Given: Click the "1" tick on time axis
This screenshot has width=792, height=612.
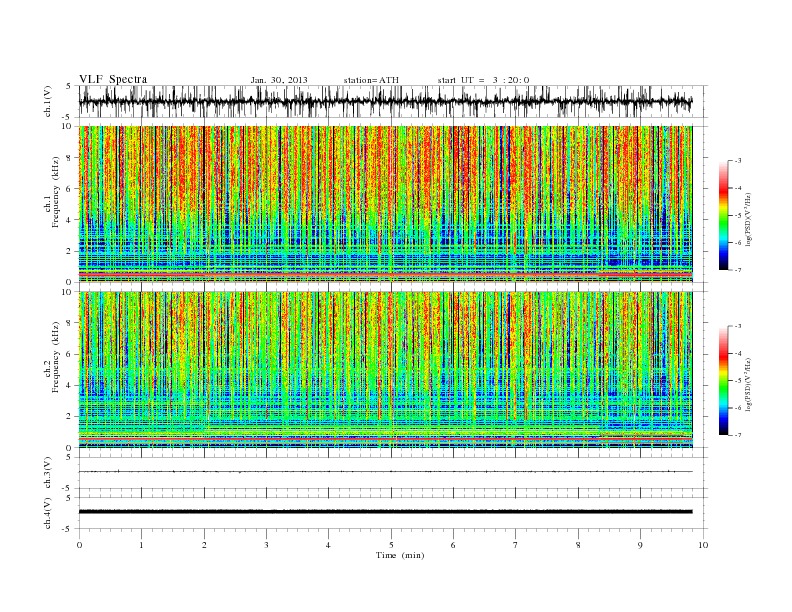Looking at the screenshot, I should (141, 545).
